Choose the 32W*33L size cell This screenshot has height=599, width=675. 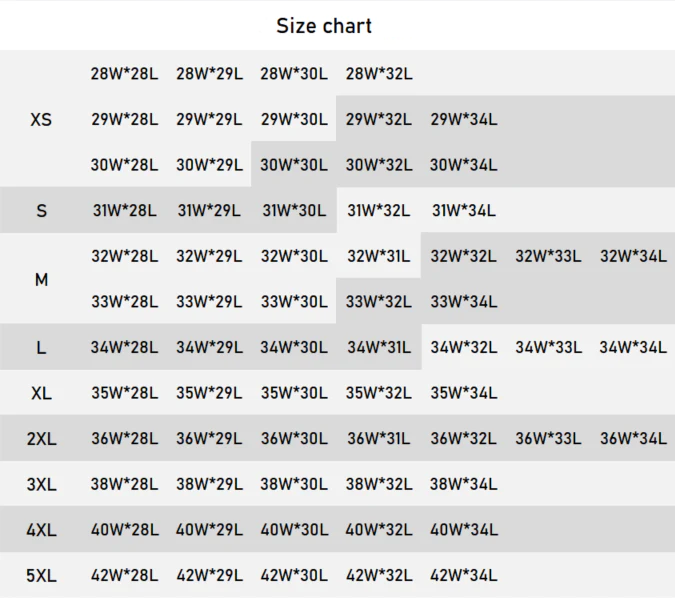(548, 256)
